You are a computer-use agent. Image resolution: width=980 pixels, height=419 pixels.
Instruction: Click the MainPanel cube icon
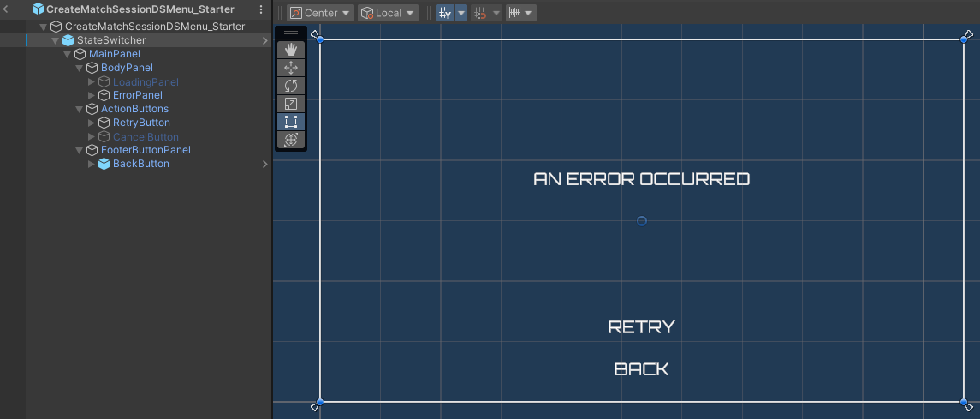click(x=80, y=54)
